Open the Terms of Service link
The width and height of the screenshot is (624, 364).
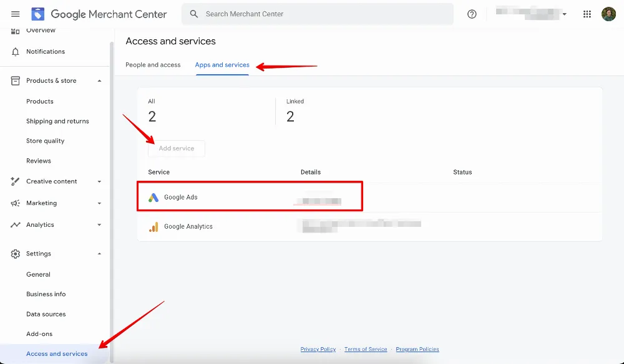pyautogui.click(x=366, y=349)
